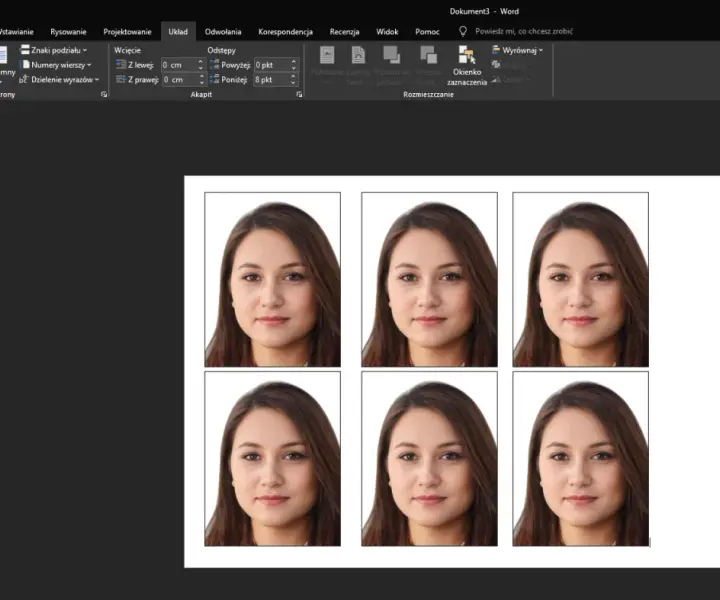Increase the Z lewej indent value
Image resolution: width=720 pixels, height=600 pixels.
click(200, 62)
